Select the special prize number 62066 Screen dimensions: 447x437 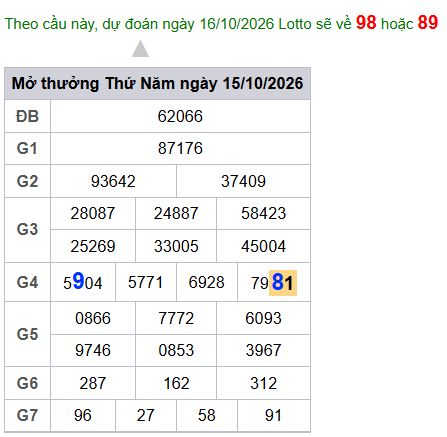point(180,117)
